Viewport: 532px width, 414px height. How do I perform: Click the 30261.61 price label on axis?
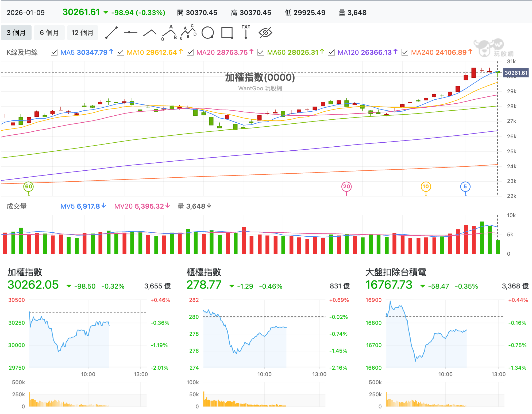pos(516,73)
